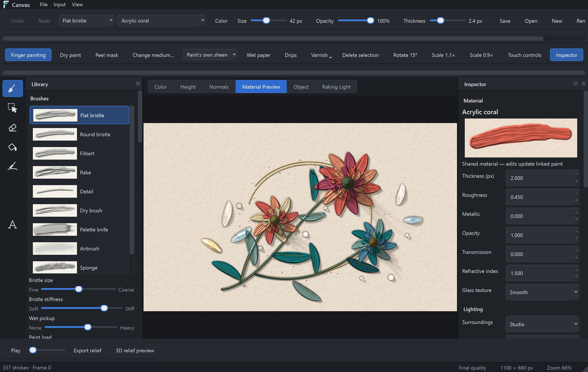This screenshot has height=372, width=588.
Task: Toggle the Inspector button in the toolbar
Action: [x=566, y=55]
